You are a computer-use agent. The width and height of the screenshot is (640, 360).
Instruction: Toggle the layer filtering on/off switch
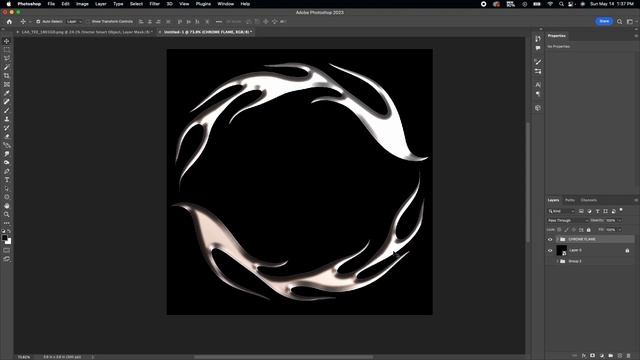[x=621, y=210]
